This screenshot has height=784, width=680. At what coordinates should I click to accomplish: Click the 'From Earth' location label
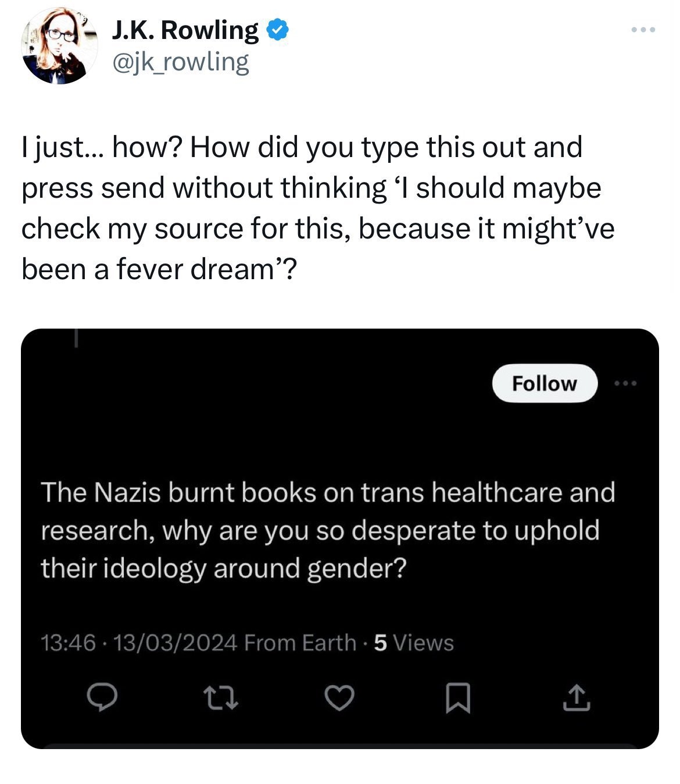point(300,643)
